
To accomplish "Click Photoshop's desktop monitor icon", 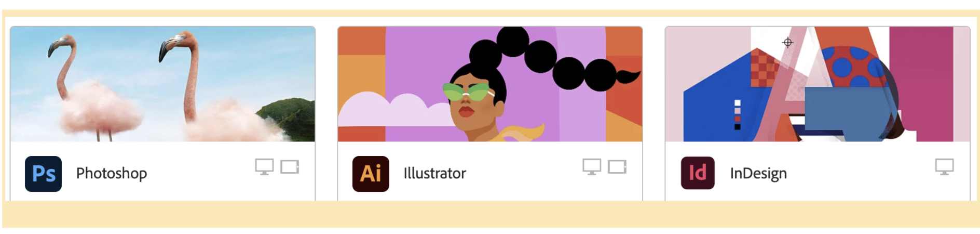I will pyautogui.click(x=264, y=167).
